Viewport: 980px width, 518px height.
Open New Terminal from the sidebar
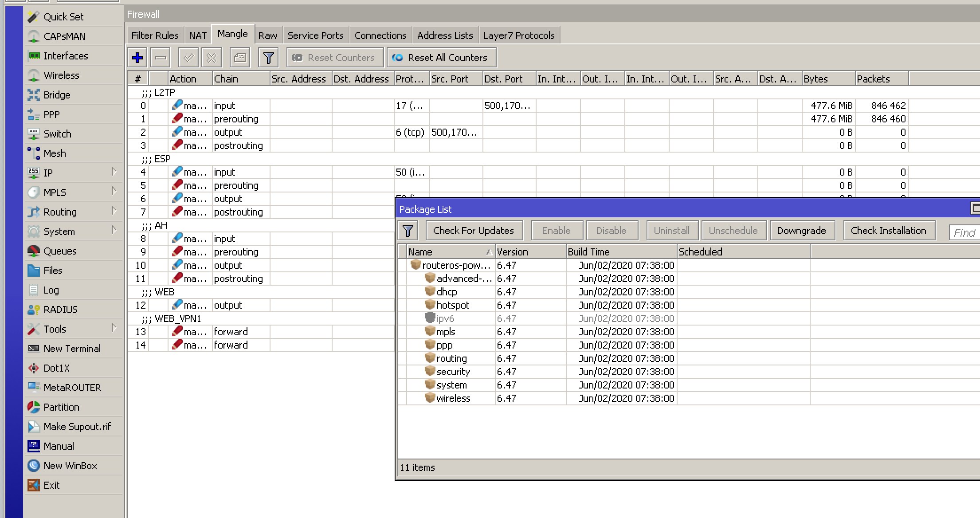tap(73, 349)
